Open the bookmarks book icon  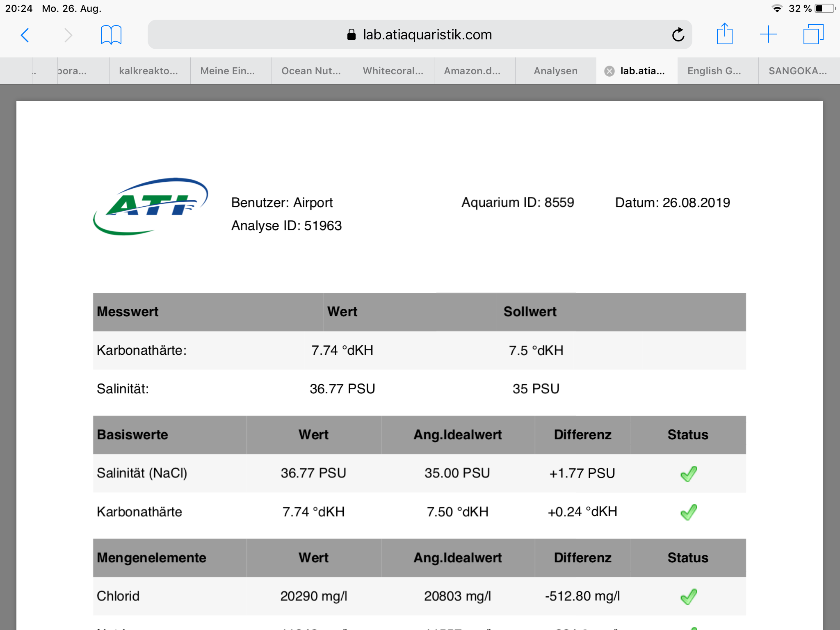[111, 35]
